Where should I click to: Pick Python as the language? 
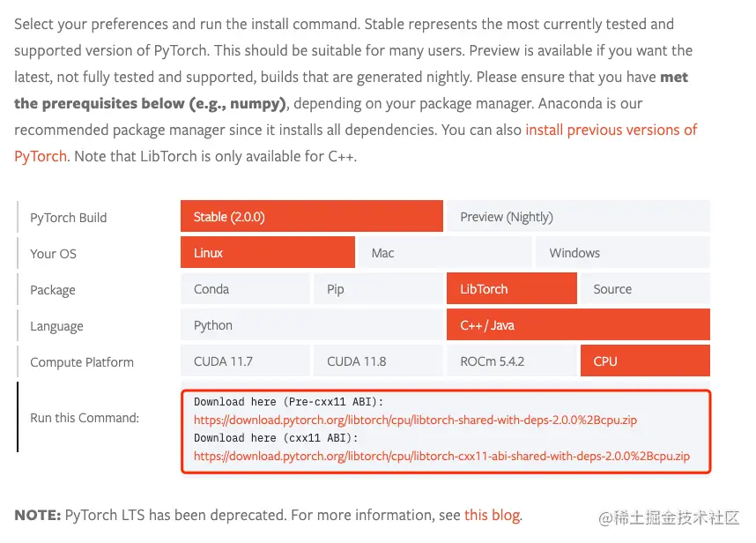pyautogui.click(x=311, y=325)
